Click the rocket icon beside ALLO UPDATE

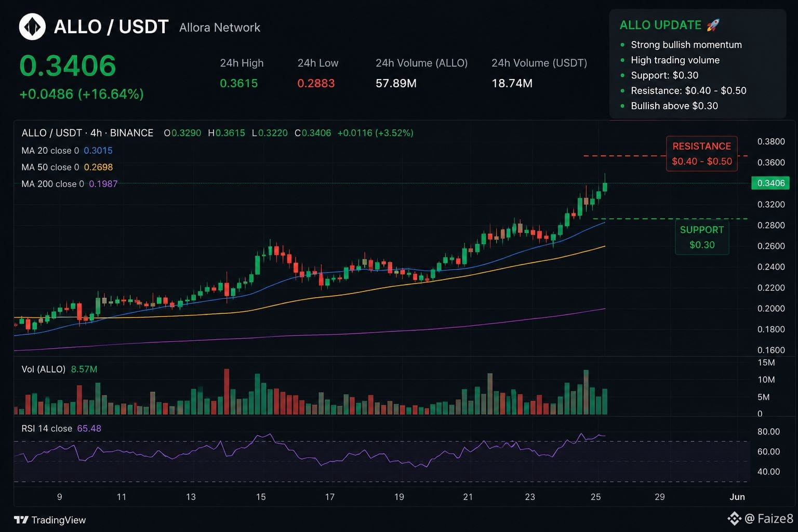pyautogui.click(x=713, y=25)
